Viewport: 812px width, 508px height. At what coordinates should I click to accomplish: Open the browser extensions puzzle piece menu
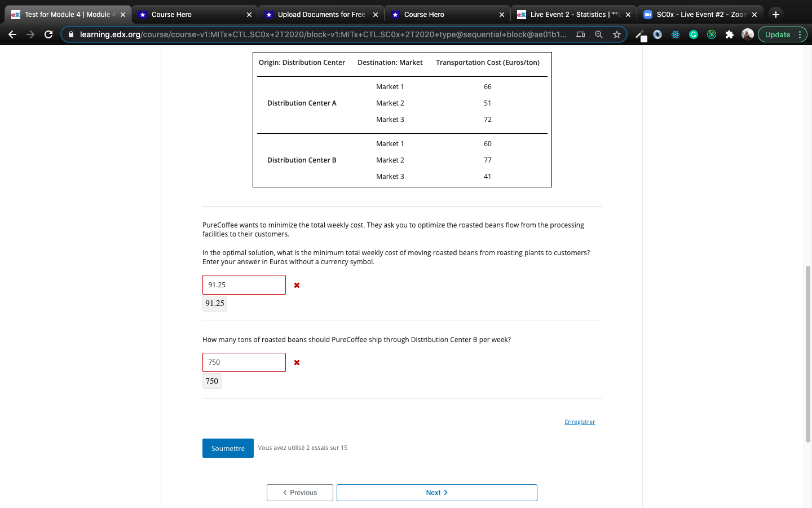click(x=730, y=34)
